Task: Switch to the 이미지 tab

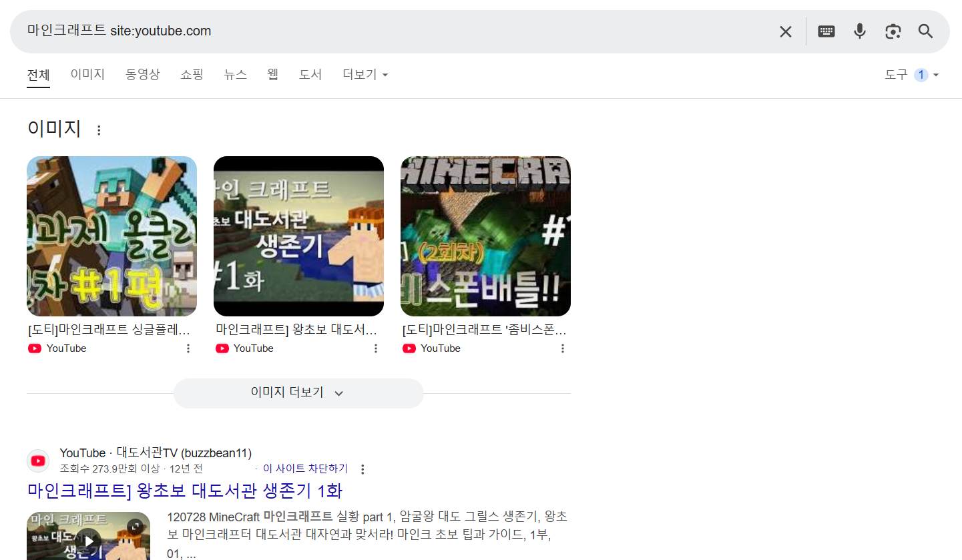Action: coord(87,75)
